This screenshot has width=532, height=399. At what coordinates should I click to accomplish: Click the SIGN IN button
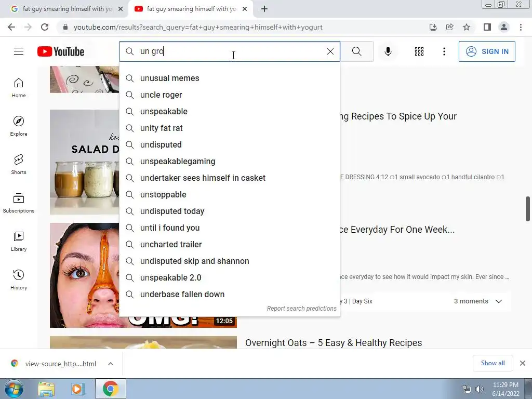(x=487, y=51)
